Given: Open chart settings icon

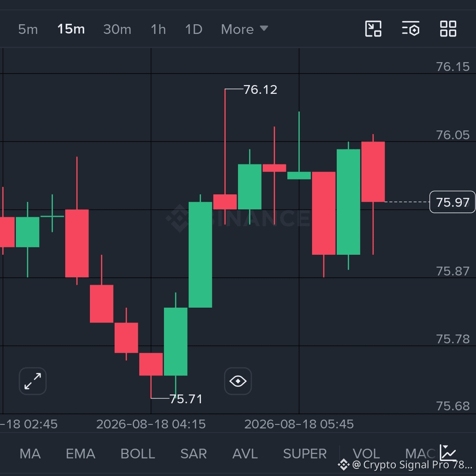Looking at the screenshot, I should click(411, 29).
